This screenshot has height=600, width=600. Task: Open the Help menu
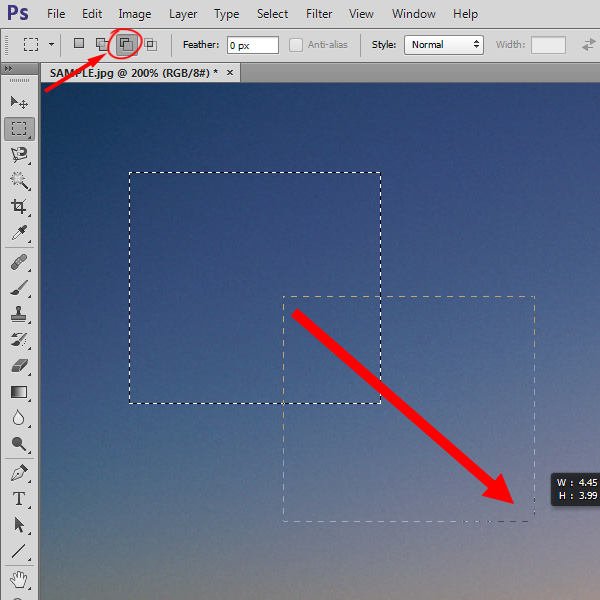tap(465, 14)
